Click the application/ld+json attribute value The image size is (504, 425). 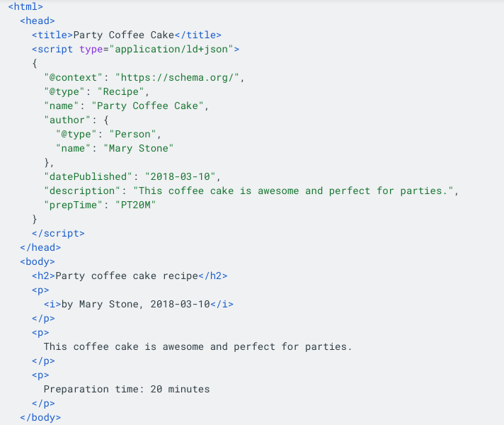pyautogui.click(x=171, y=49)
